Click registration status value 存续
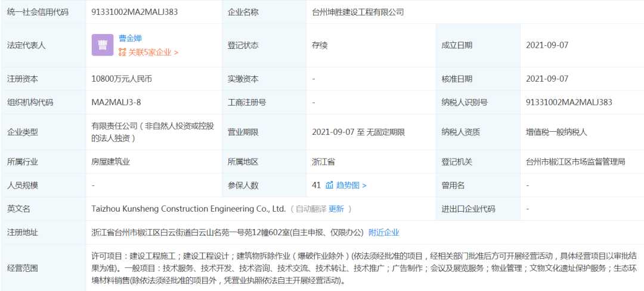Viewport: 644px width, 291px height. click(x=320, y=45)
